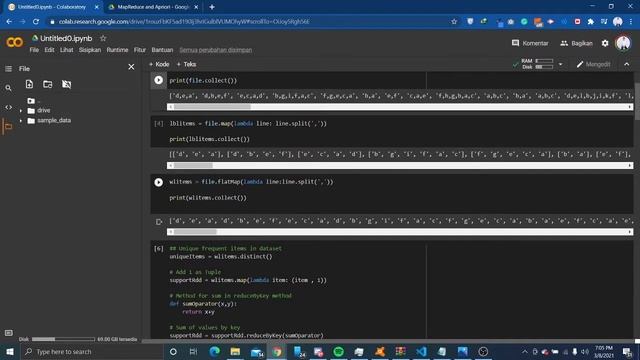Open the table of contents sidebar icon
640x360 pixels.
click(8, 69)
